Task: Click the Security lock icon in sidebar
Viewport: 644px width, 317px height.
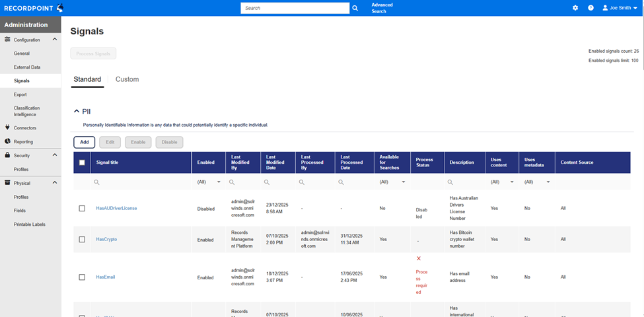Action: coord(7,155)
